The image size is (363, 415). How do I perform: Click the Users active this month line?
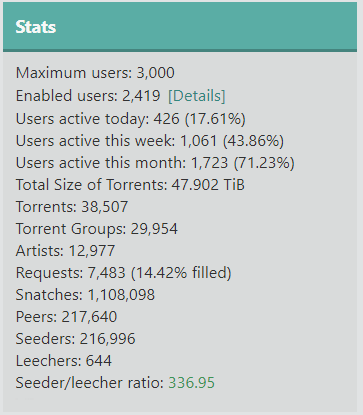pyautogui.click(x=155, y=163)
